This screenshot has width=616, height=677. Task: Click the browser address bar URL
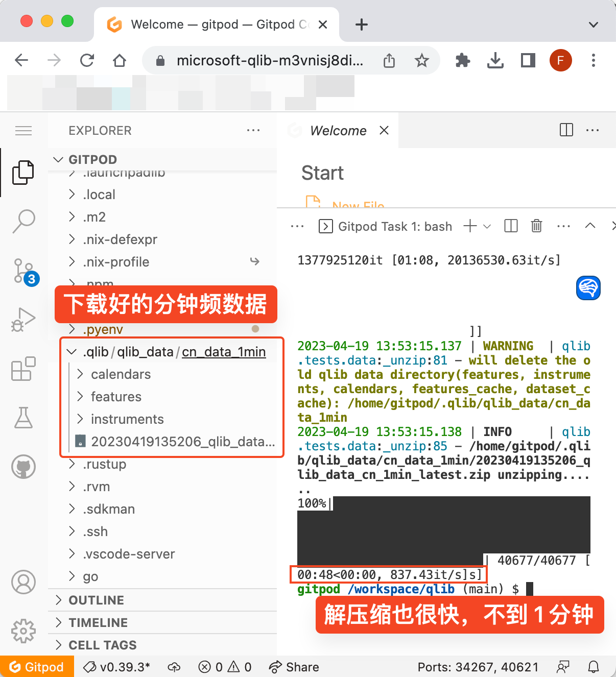tap(270, 61)
